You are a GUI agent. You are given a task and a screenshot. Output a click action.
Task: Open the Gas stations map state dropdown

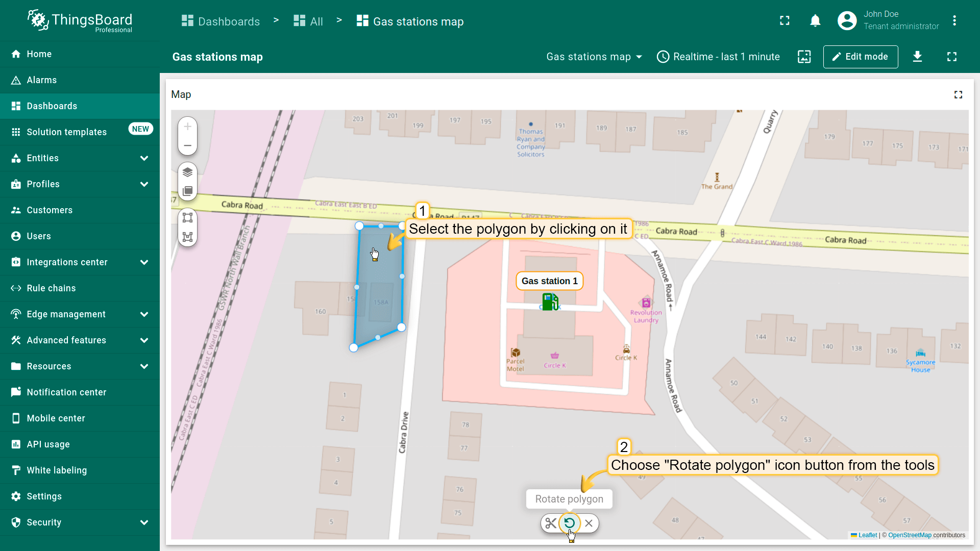point(594,57)
